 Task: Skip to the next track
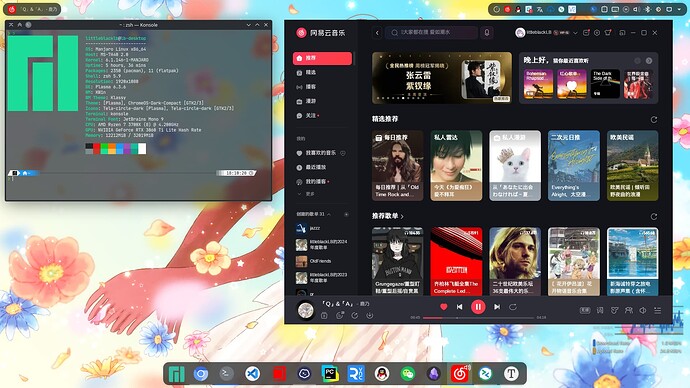tap(497, 307)
